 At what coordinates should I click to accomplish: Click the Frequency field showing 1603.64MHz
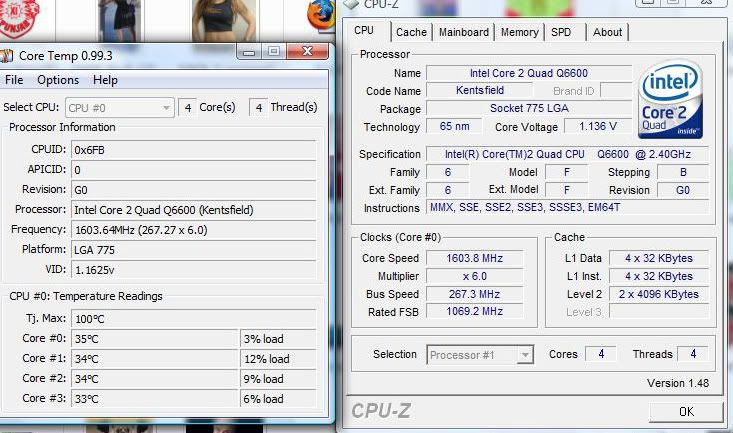click(x=194, y=230)
